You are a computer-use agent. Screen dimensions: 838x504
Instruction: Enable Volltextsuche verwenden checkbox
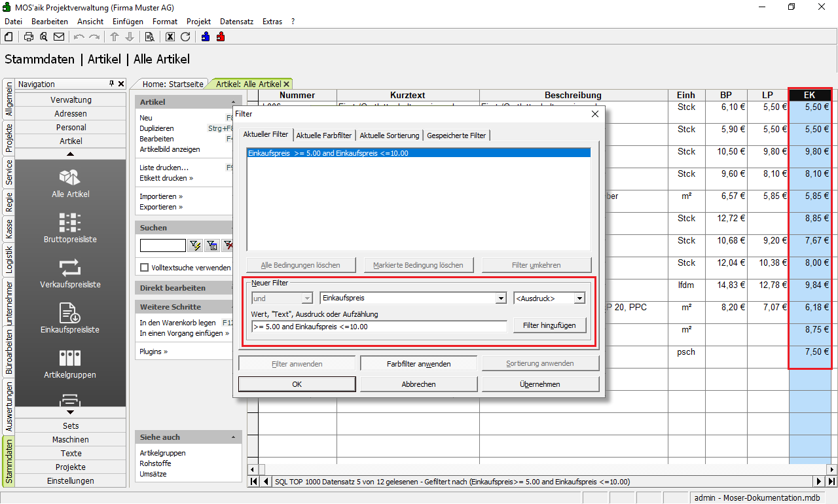pyautogui.click(x=145, y=268)
